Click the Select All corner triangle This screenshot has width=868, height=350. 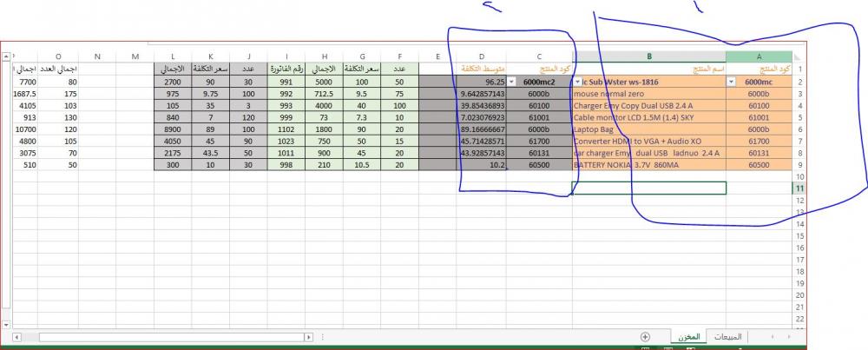797,56
